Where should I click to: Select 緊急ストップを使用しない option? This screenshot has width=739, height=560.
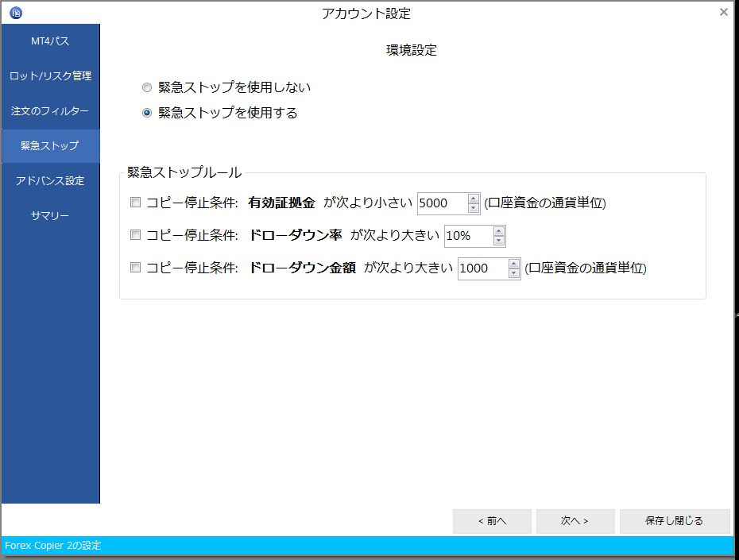coord(146,87)
